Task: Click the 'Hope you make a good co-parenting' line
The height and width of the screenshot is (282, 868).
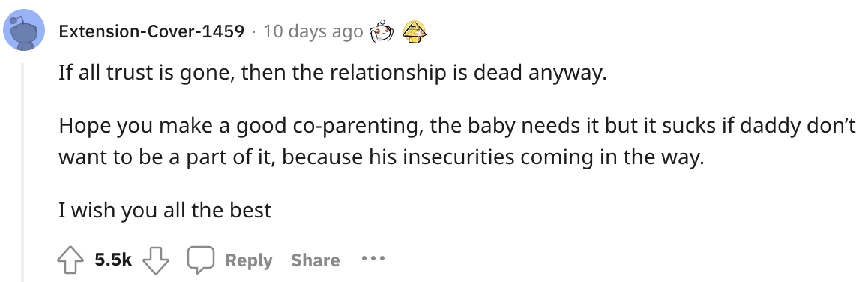Action: (457, 127)
